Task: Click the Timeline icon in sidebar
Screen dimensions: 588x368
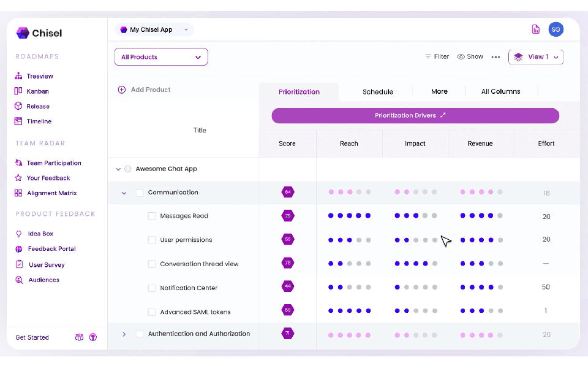Action: point(18,121)
